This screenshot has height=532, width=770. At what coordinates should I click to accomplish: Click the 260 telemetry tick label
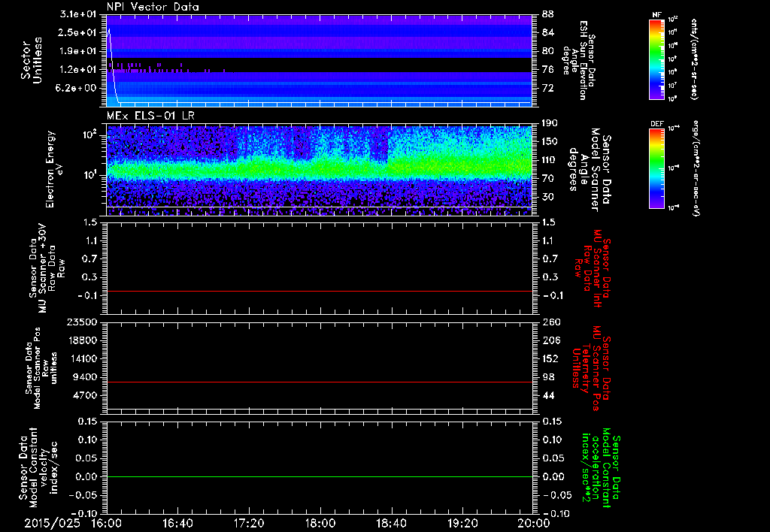551,322
